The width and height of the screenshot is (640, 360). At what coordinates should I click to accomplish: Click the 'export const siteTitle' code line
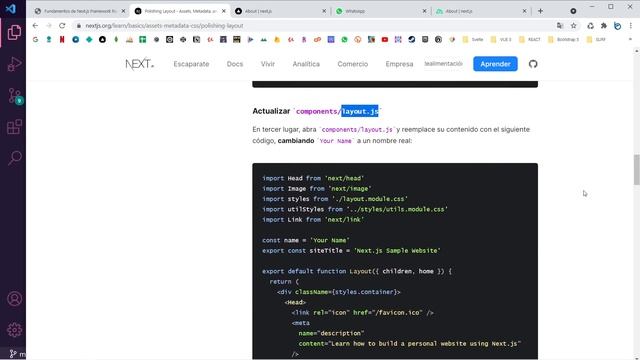click(x=351, y=251)
